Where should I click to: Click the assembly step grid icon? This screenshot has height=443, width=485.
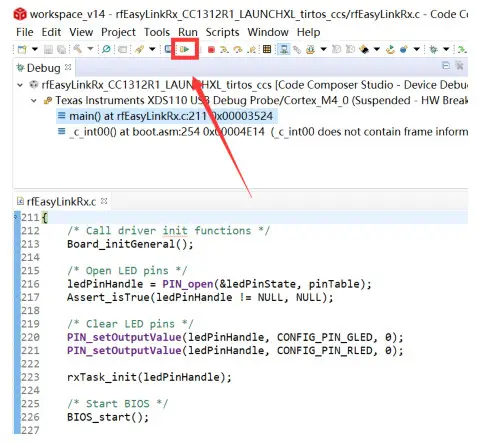[x=267, y=49]
